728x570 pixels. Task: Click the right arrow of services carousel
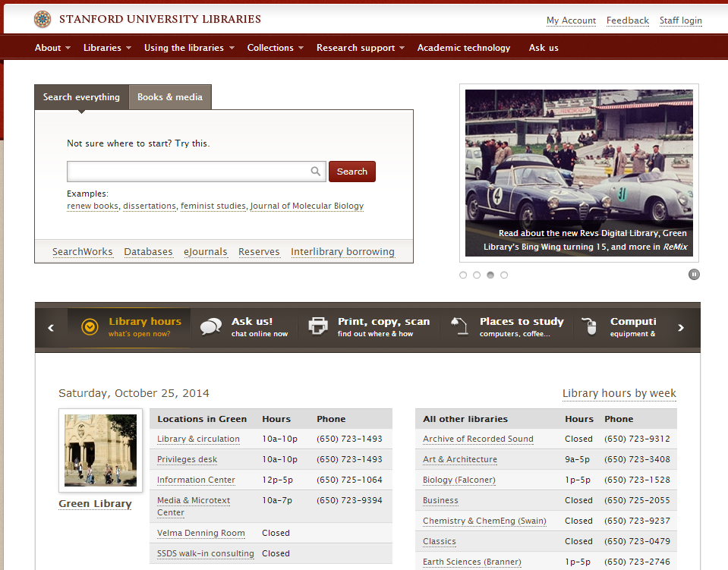coord(681,328)
